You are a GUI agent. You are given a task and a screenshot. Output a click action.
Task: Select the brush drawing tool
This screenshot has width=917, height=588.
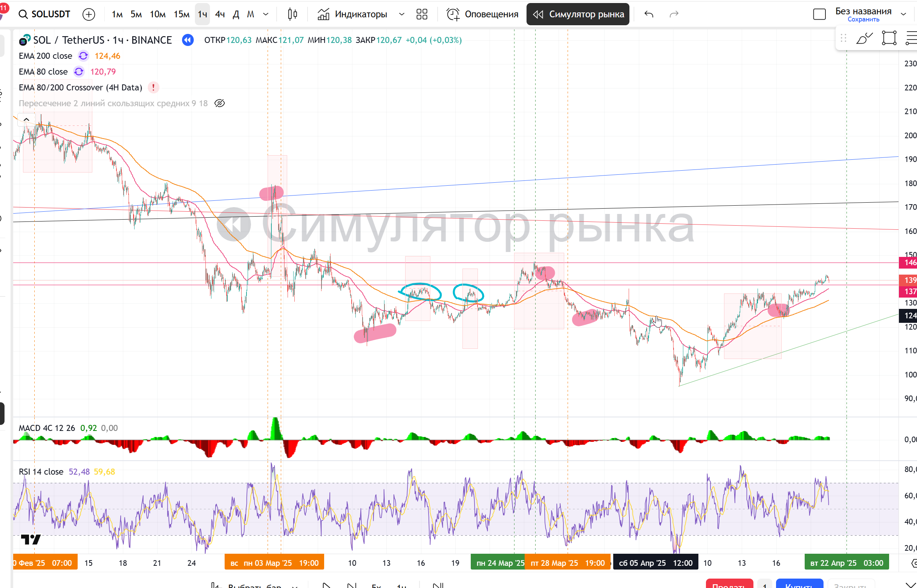click(x=864, y=38)
